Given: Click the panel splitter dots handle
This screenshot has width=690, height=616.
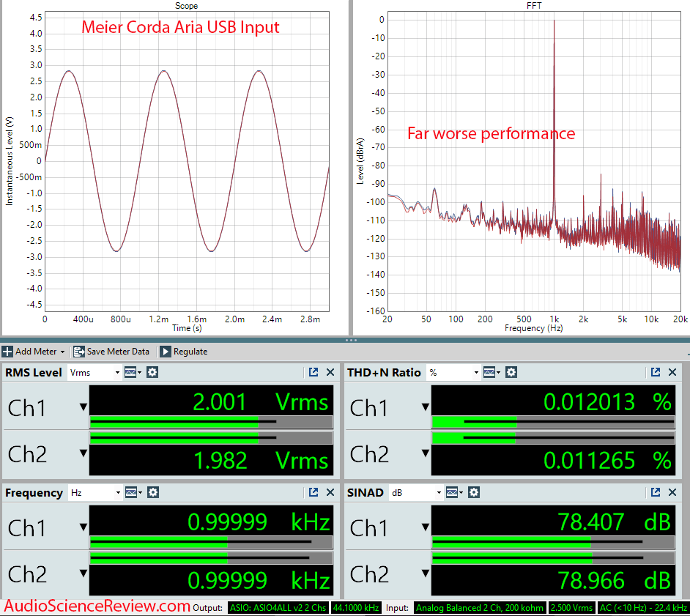Looking at the screenshot, I should pos(351,340).
